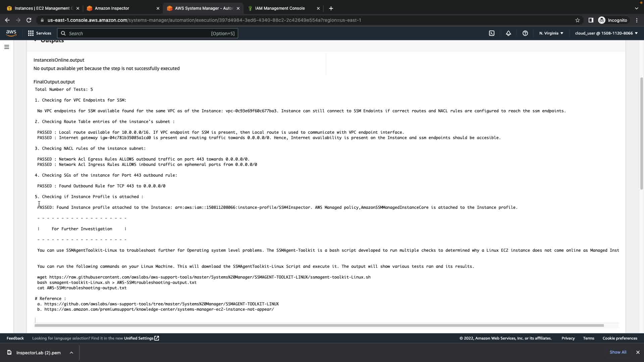Click the AWS logo home icon
Screen dimensions: 644x362
click(11, 33)
